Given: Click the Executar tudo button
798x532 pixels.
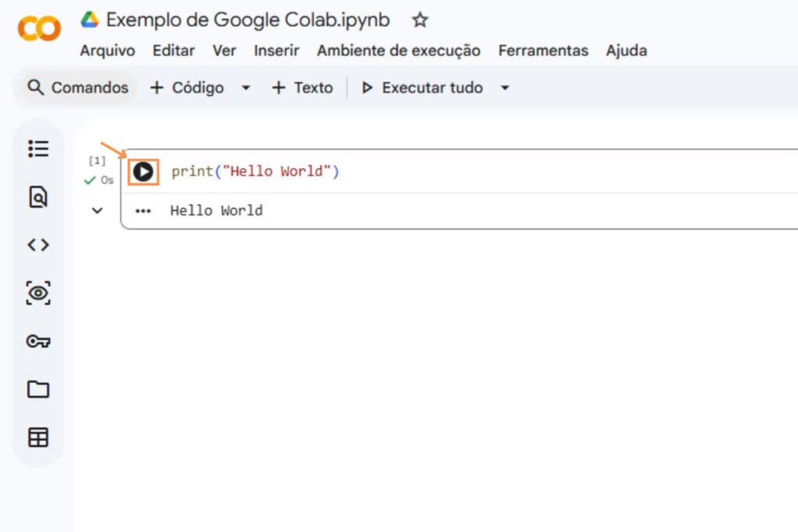Looking at the screenshot, I should pyautogui.click(x=422, y=88).
